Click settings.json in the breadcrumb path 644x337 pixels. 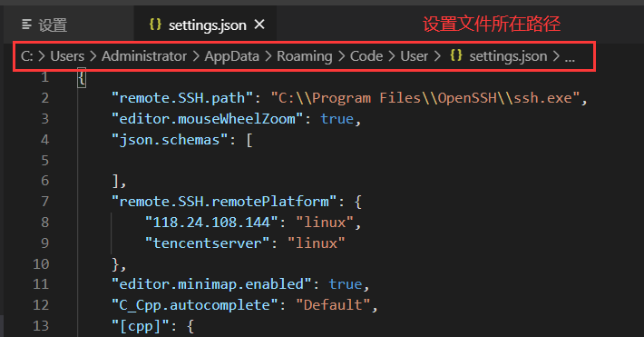point(508,56)
